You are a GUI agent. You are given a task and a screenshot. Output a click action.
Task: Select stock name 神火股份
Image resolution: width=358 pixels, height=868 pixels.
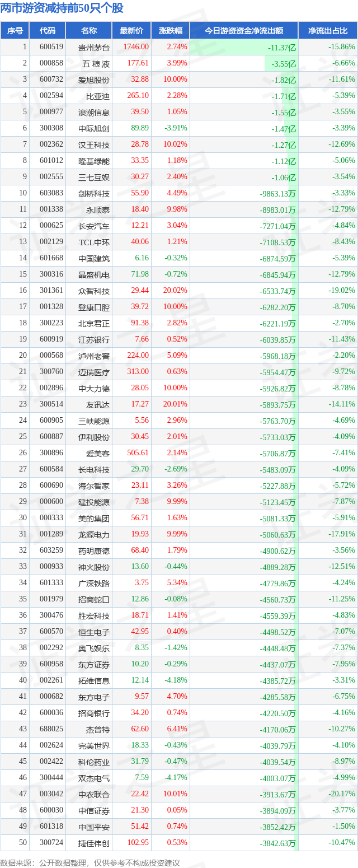pyautogui.click(x=94, y=567)
